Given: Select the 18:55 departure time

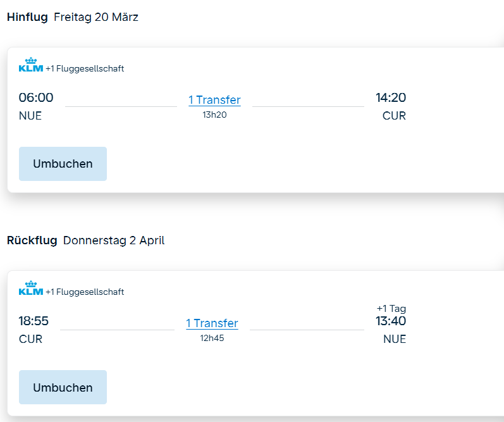Looking at the screenshot, I should [34, 321].
